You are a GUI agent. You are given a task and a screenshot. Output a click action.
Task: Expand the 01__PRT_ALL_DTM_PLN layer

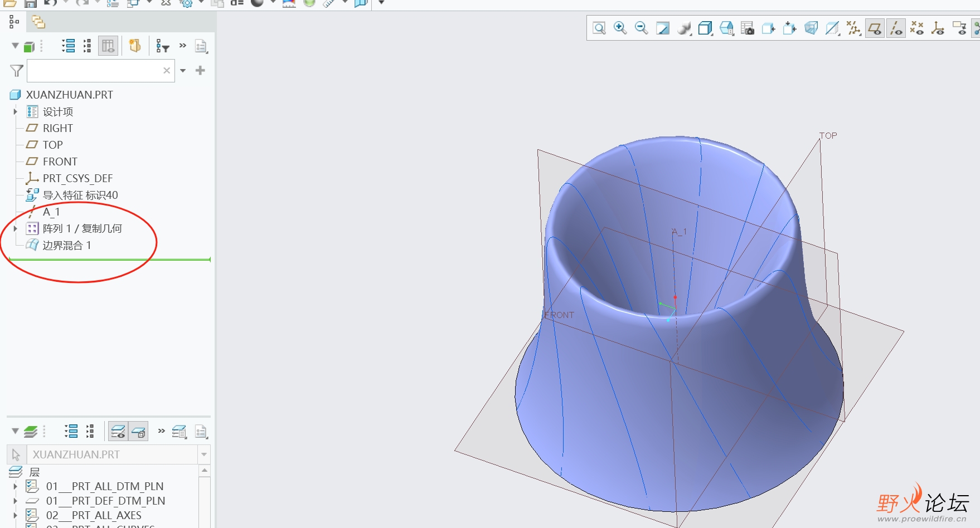15,486
